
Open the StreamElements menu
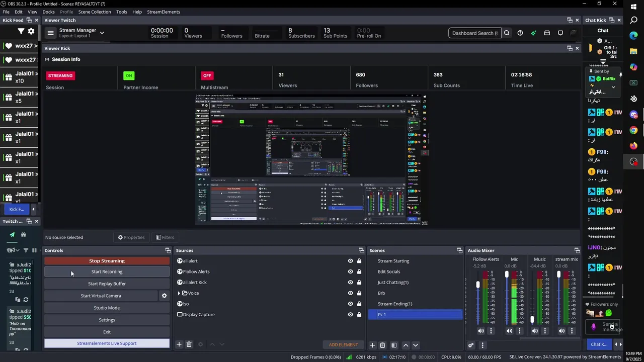tap(164, 12)
